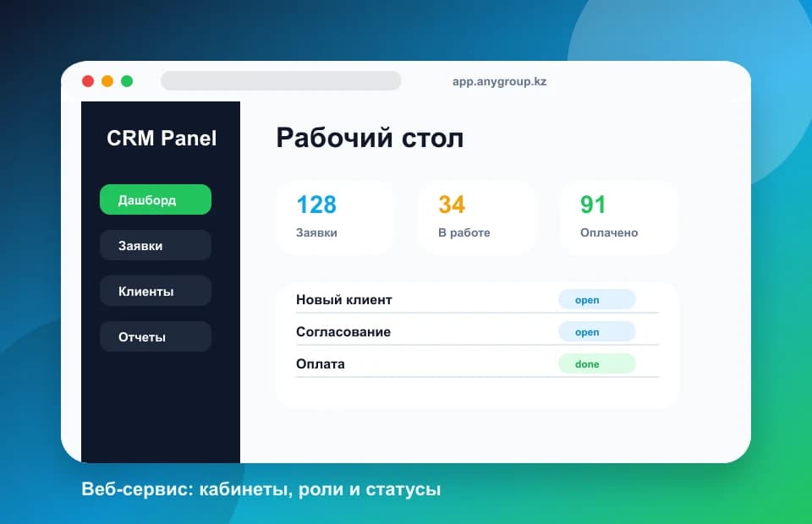The height and width of the screenshot is (524, 812).
Task: Focus the gray browser address bar
Action: tap(281, 80)
